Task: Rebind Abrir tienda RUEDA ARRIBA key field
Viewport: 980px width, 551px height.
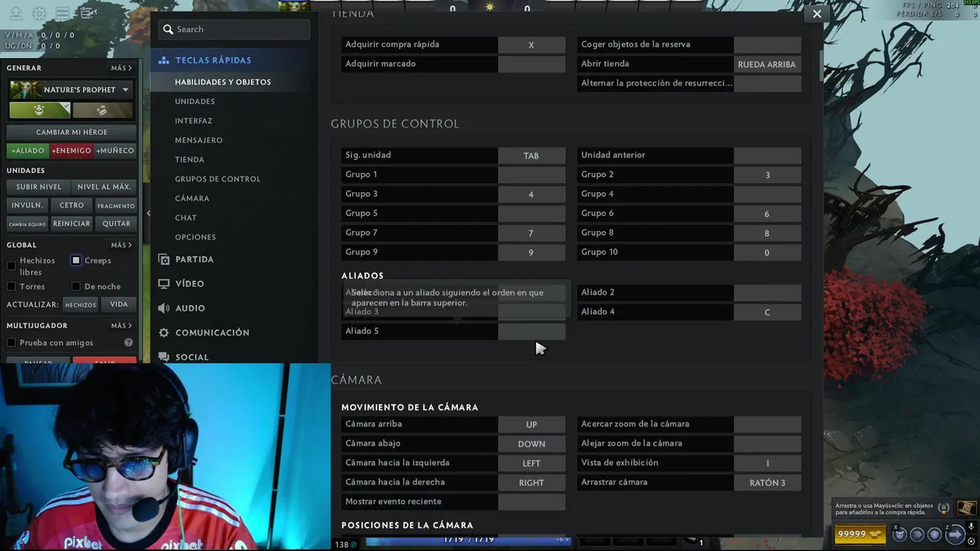Action: tap(767, 64)
